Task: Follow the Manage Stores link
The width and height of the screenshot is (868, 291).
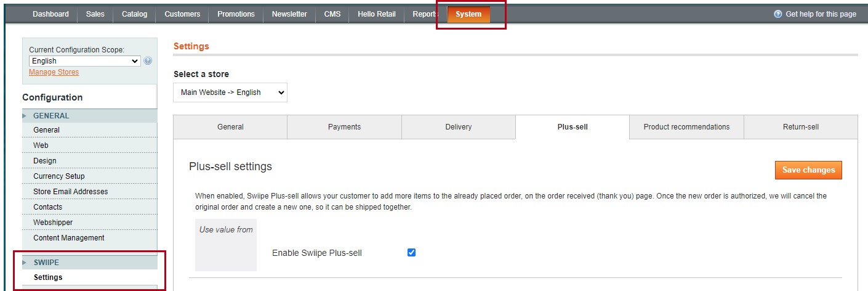Action: (x=54, y=72)
